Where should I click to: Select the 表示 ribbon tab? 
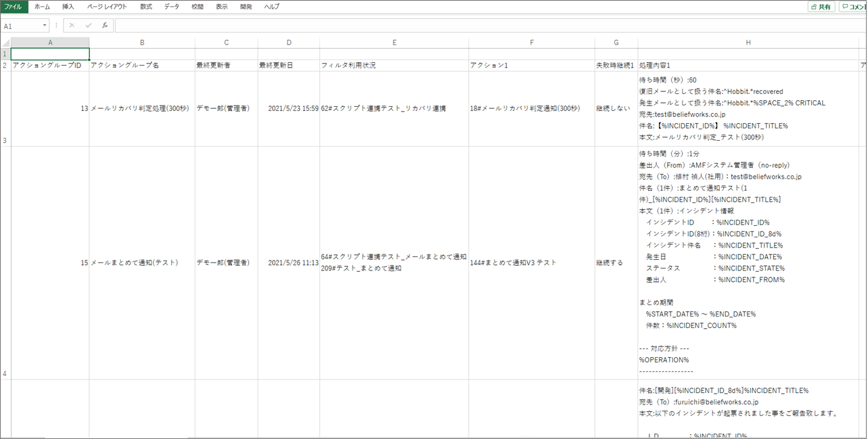pyautogui.click(x=222, y=6)
